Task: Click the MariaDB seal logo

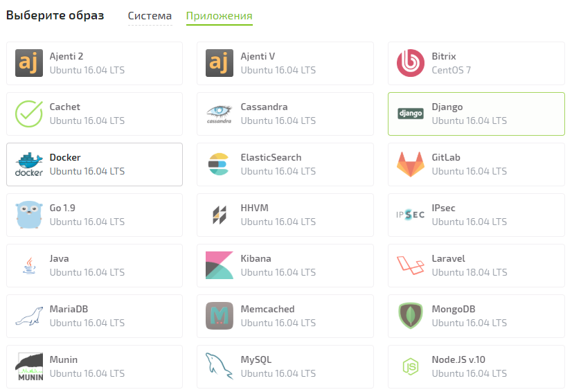Action: point(29,316)
